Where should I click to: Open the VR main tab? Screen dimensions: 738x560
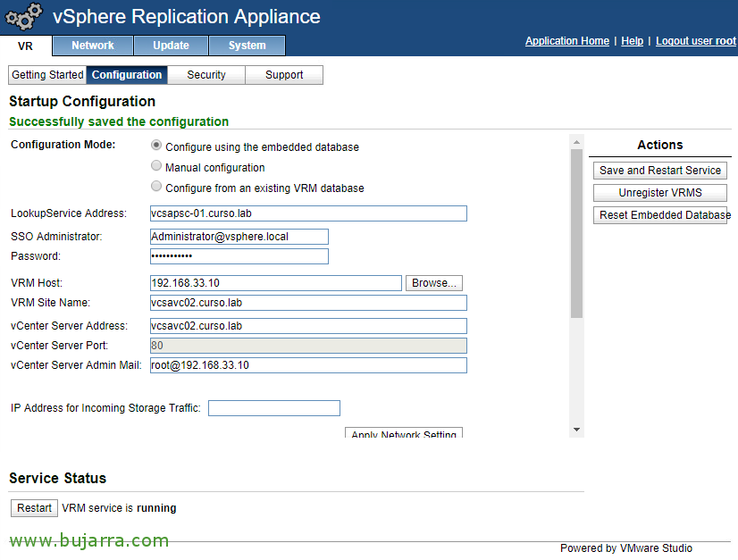coord(25,46)
